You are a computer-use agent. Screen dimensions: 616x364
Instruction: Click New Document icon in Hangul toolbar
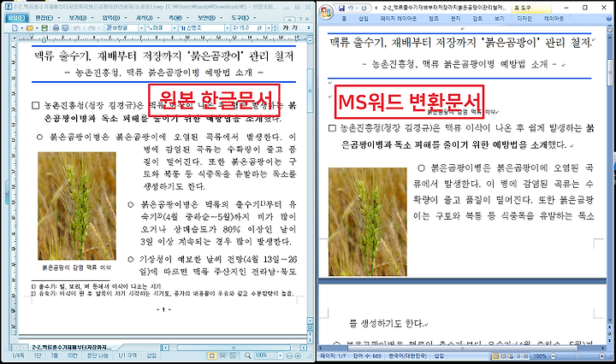15,28
